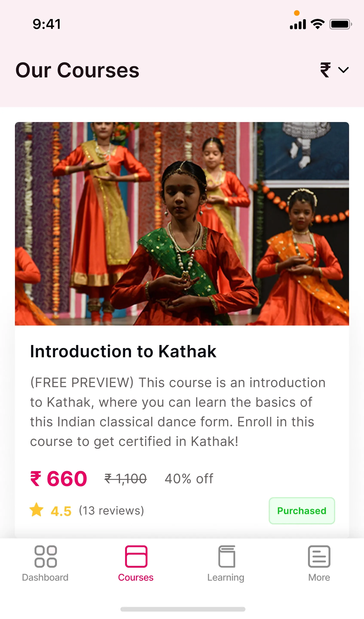Click the rupee currency symbol in header
Image resolution: width=364 pixels, height=619 pixels.
[326, 70]
